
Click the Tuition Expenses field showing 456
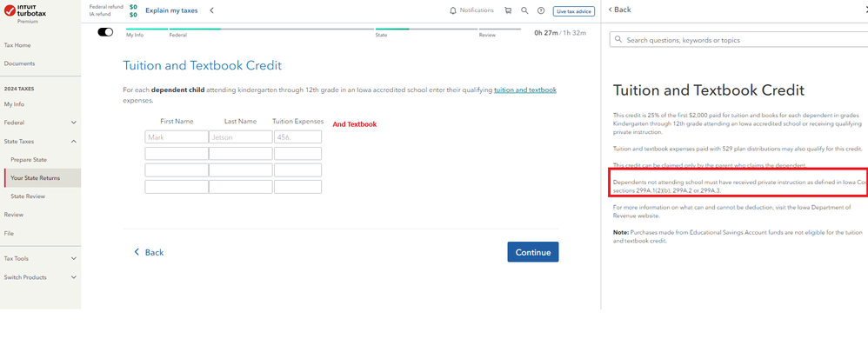[x=297, y=137]
